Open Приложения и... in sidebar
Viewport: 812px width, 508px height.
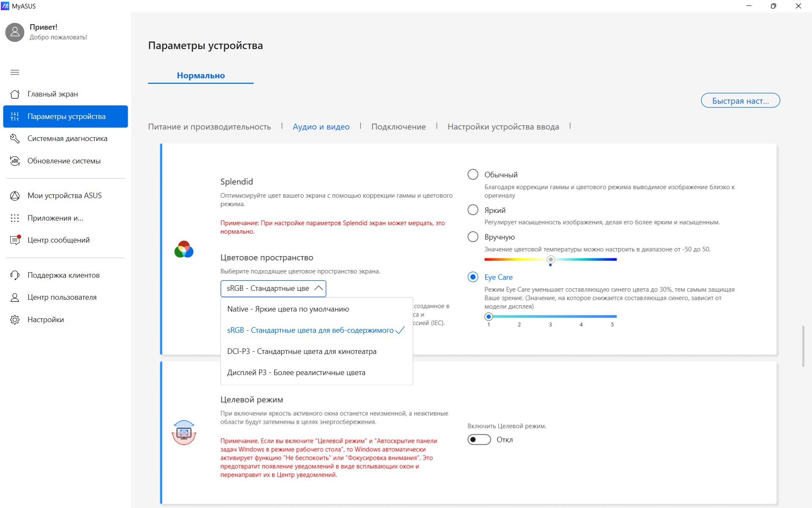pos(66,218)
